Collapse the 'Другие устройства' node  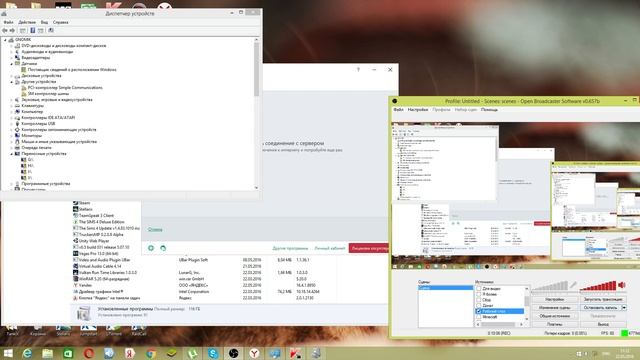(11, 82)
